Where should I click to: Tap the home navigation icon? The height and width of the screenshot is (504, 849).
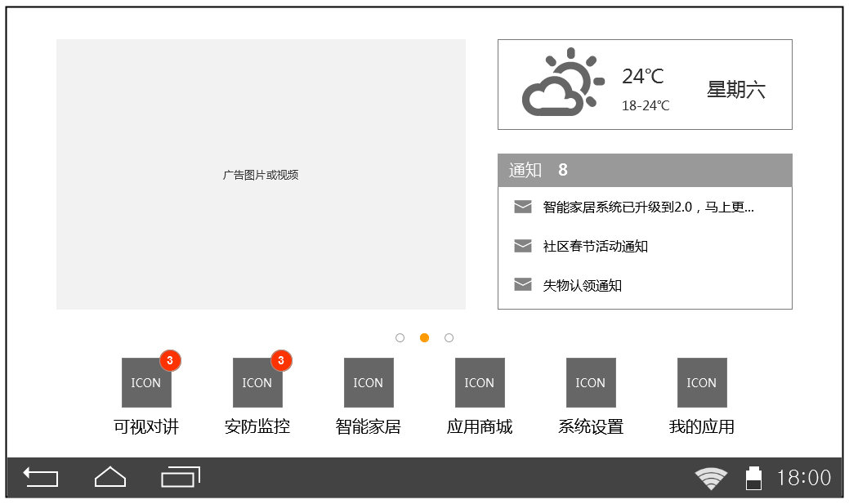coord(110,477)
